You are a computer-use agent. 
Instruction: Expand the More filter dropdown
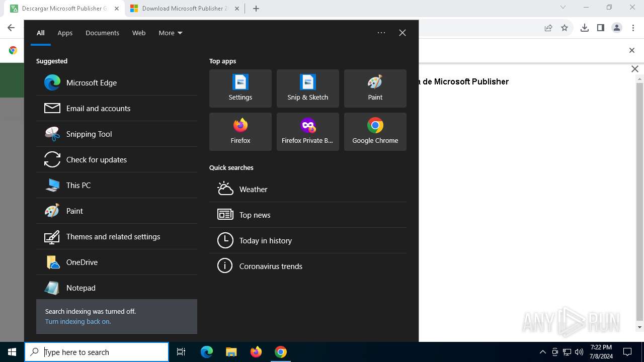[x=171, y=33]
